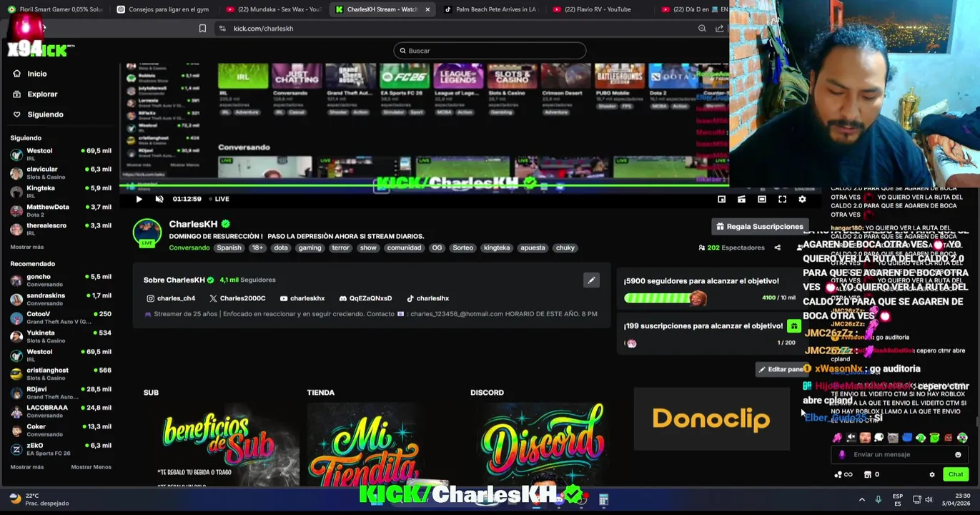Open goncho channel in Recomendado
This screenshot has width=980, height=515.
(x=61, y=280)
